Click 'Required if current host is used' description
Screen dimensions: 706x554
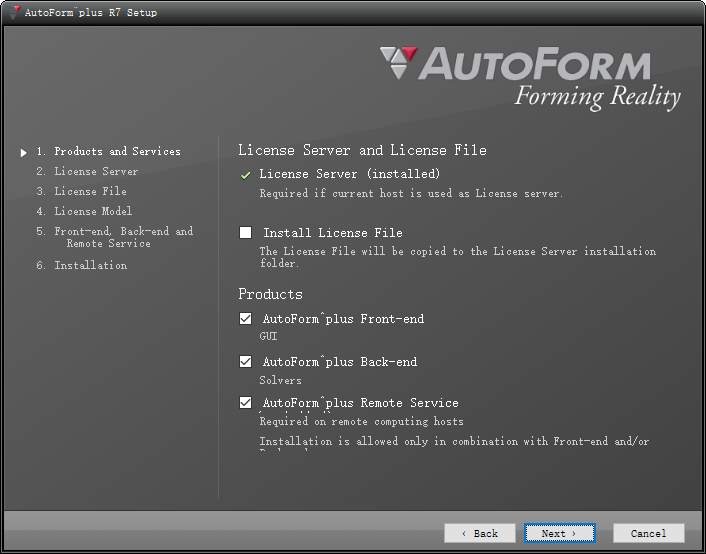pos(411,194)
